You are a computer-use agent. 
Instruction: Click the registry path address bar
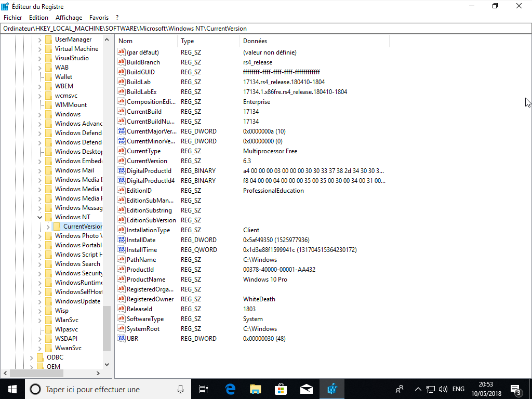tap(266, 29)
